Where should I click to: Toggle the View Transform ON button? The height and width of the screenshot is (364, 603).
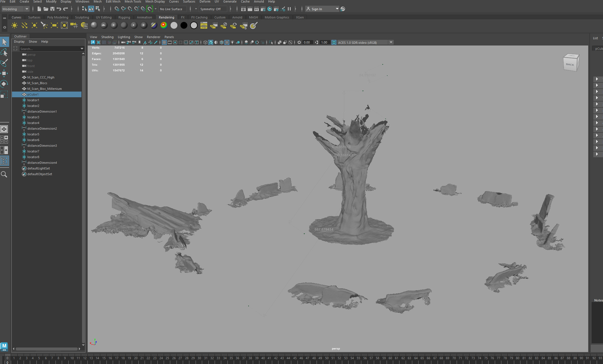[x=334, y=42]
